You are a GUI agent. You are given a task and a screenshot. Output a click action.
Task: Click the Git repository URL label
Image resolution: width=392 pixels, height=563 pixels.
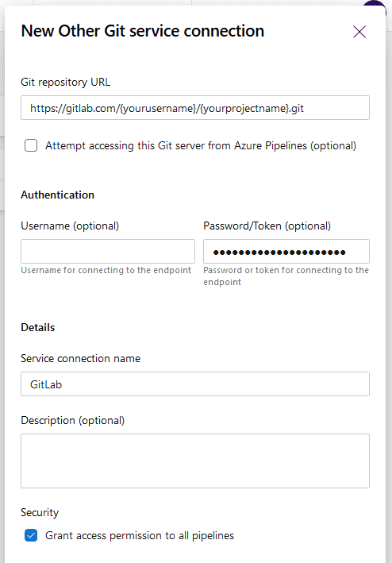(x=65, y=82)
